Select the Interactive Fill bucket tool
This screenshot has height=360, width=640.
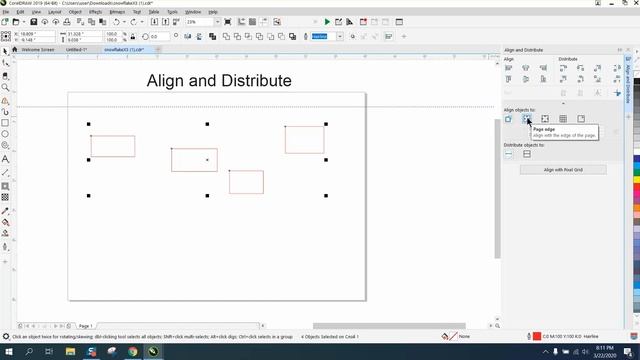point(5,222)
